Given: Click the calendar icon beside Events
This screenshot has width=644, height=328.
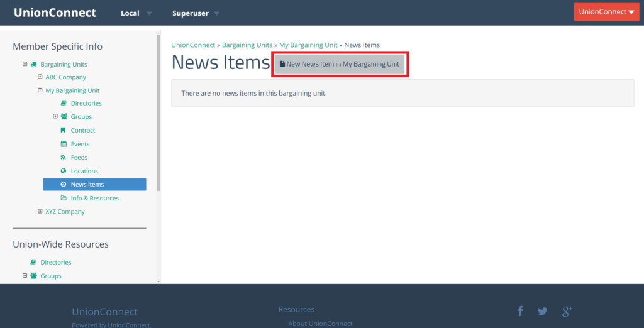Looking at the screenshot, I should [64, 144].
